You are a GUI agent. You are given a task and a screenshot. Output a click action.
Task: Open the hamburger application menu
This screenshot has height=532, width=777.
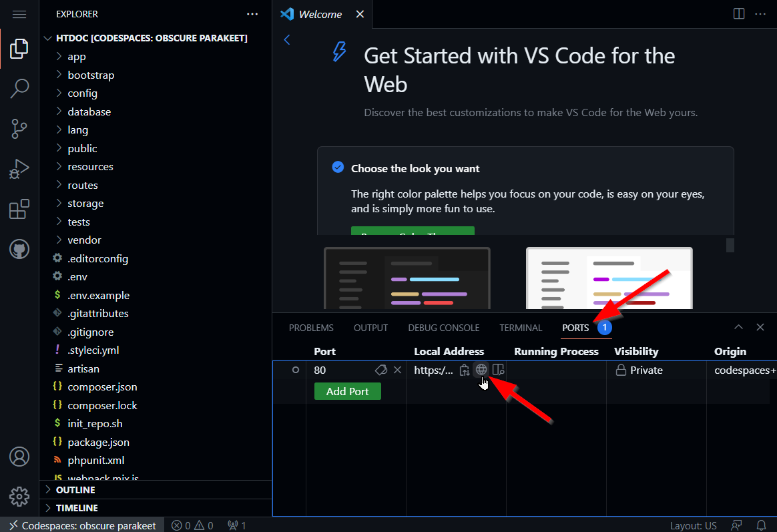click(19, 14)
